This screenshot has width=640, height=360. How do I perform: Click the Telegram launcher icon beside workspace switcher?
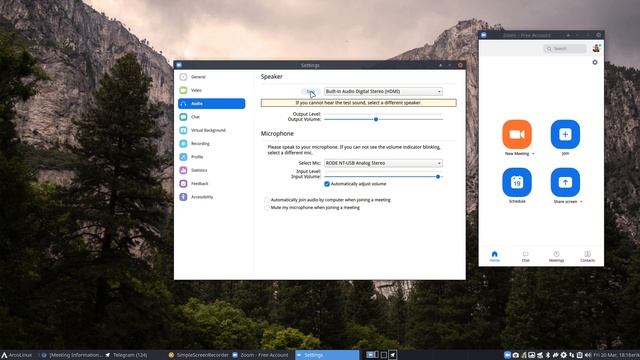392,355
